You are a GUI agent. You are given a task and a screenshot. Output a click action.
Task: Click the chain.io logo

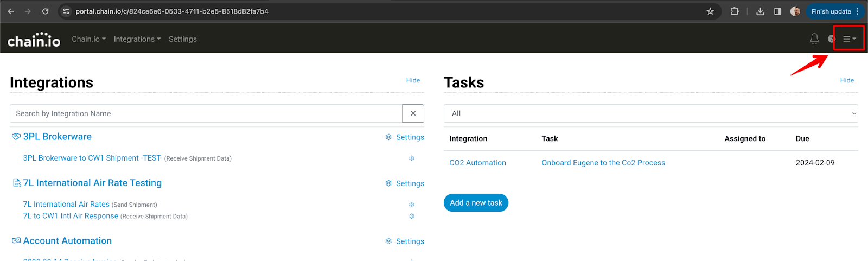click(x=34, y=40)
